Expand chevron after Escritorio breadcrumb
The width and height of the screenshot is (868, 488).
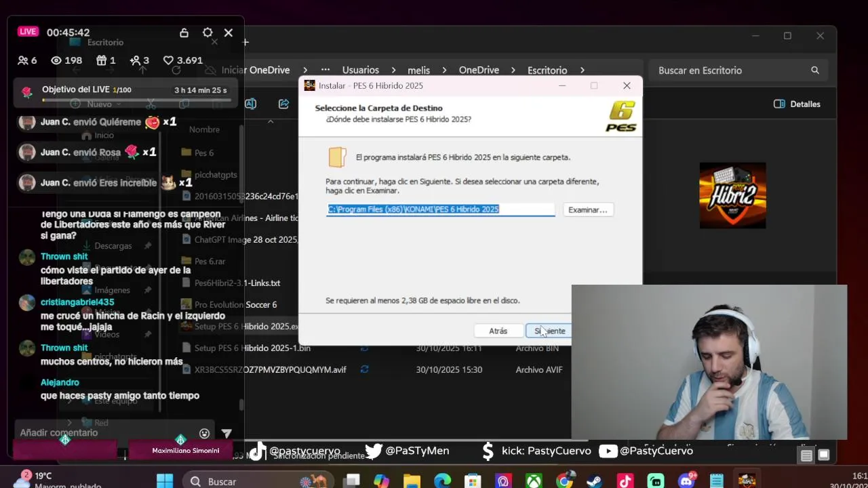(x=582, y=70)
